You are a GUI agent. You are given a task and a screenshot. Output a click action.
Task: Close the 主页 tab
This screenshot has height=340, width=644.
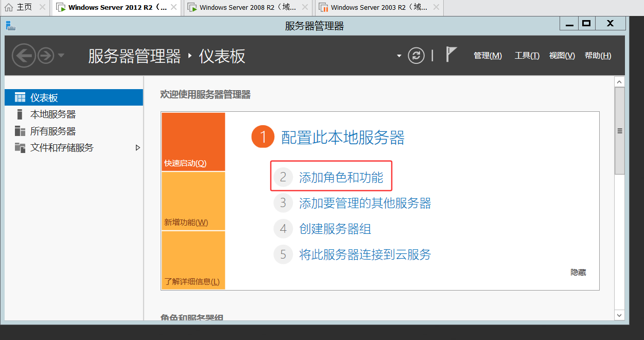42,7
